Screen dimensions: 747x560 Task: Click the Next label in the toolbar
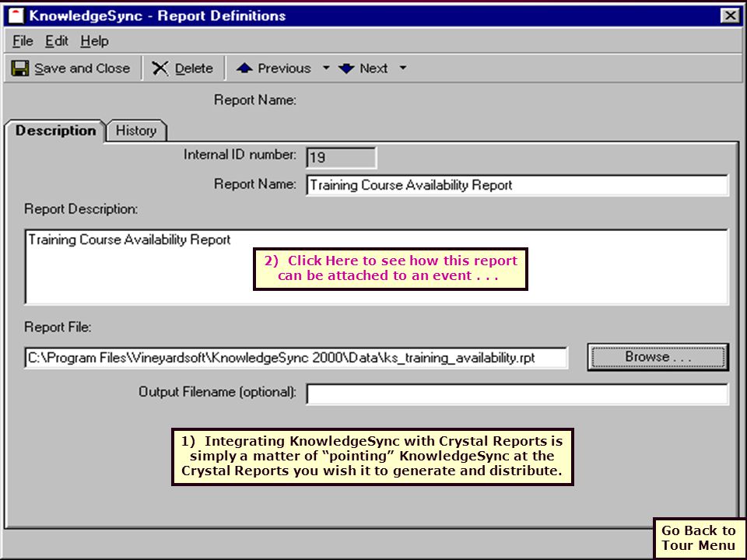coord(373,68)
